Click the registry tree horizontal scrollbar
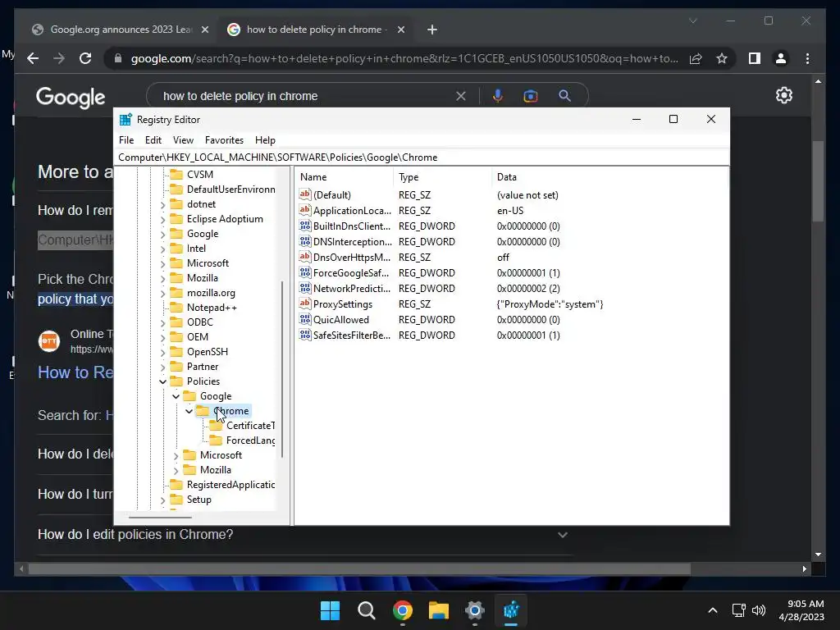Viewport: 840px width, 630px height. click(160, 518)
